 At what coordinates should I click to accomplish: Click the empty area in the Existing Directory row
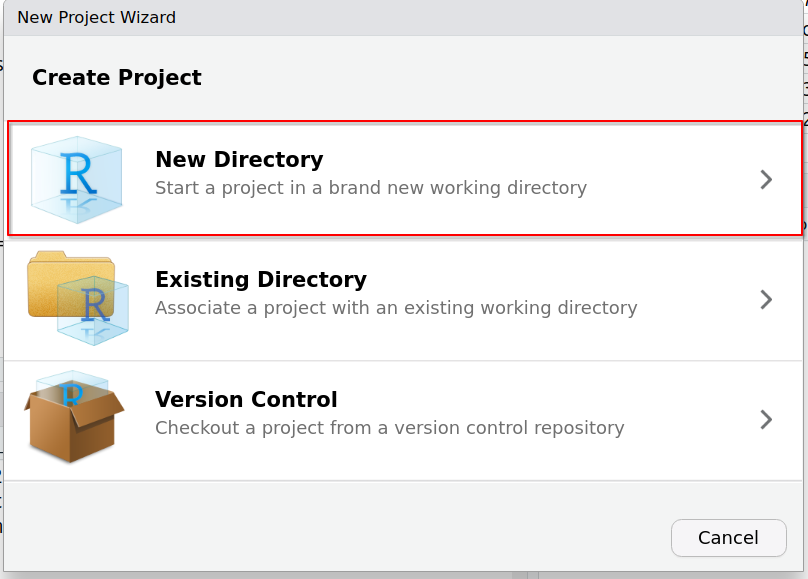696,300
